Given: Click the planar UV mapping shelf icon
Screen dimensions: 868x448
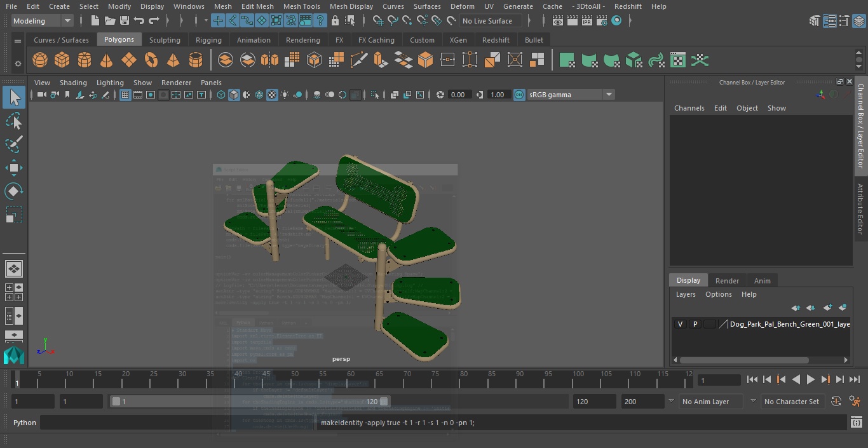Looking at the screenshot, I should pos(567,60).
